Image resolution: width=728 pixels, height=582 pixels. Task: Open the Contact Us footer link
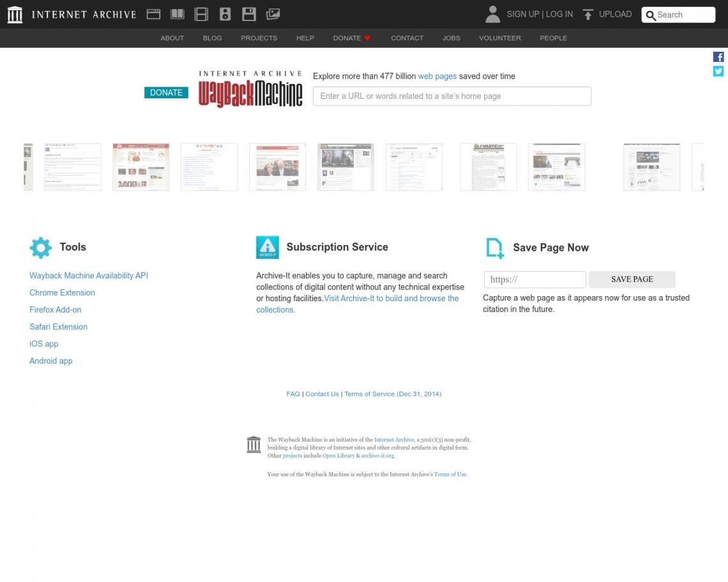coord(322,394)
